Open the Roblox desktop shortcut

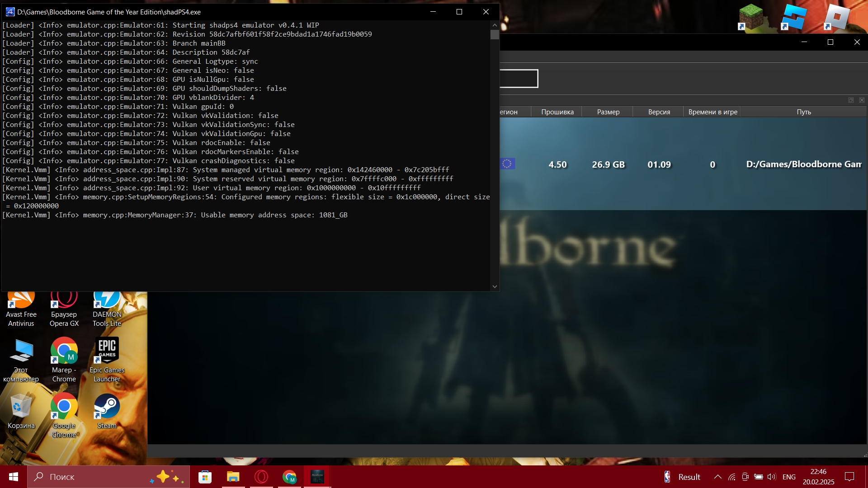click(836, 17)
